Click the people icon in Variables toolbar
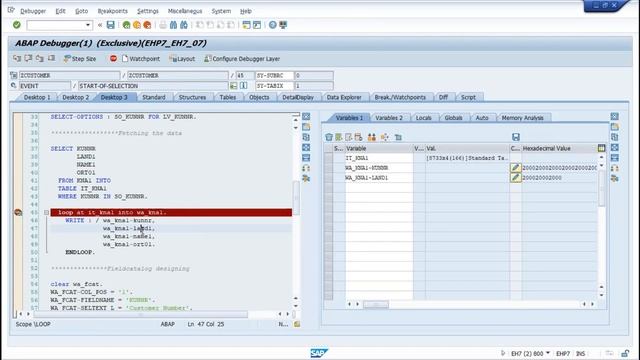The width and height of the screenshot is (640, 360). pyautogui.click(x=371, y=137)
